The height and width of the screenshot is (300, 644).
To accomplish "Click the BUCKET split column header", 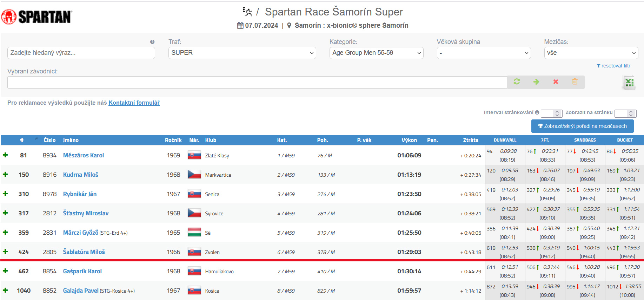I will click(x=625, y=140).
